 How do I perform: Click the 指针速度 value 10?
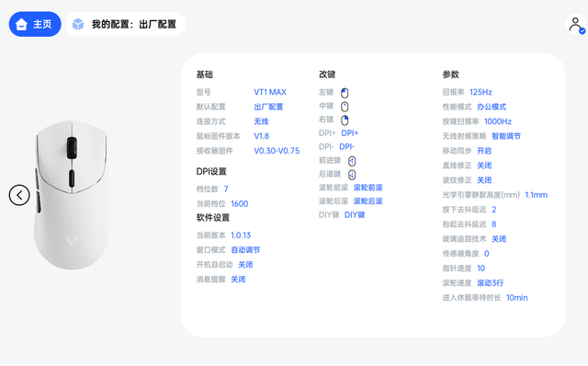click(x=481, y=268)
